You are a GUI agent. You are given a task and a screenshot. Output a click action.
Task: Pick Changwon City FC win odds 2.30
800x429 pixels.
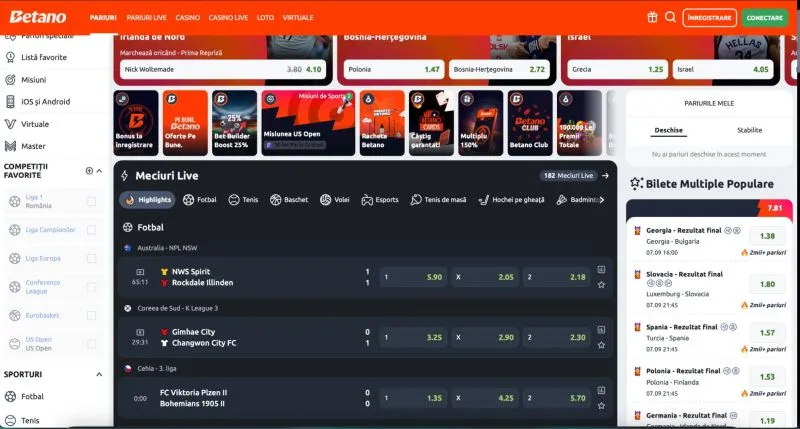(x=557, y=337)
